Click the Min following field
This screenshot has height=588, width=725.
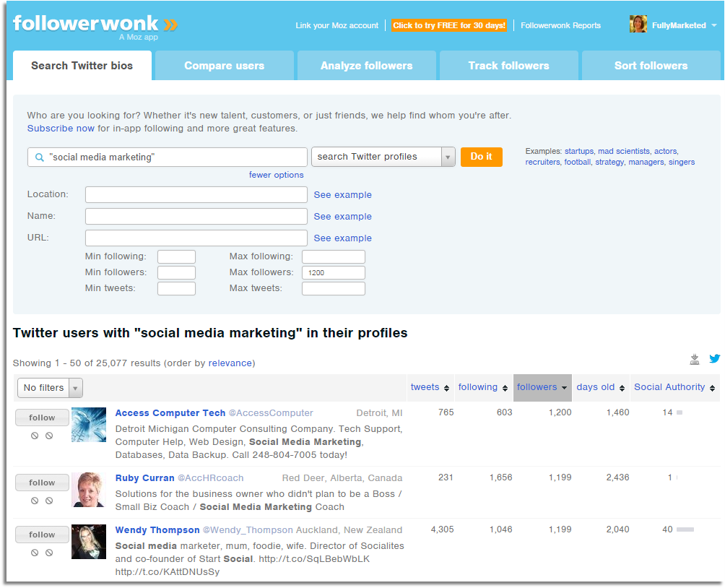coord(176,256)
